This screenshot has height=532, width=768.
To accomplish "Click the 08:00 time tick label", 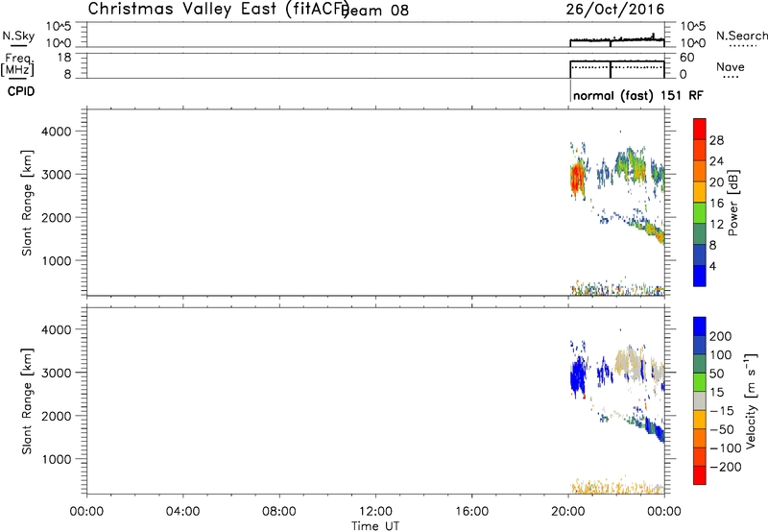I will 278,512.
